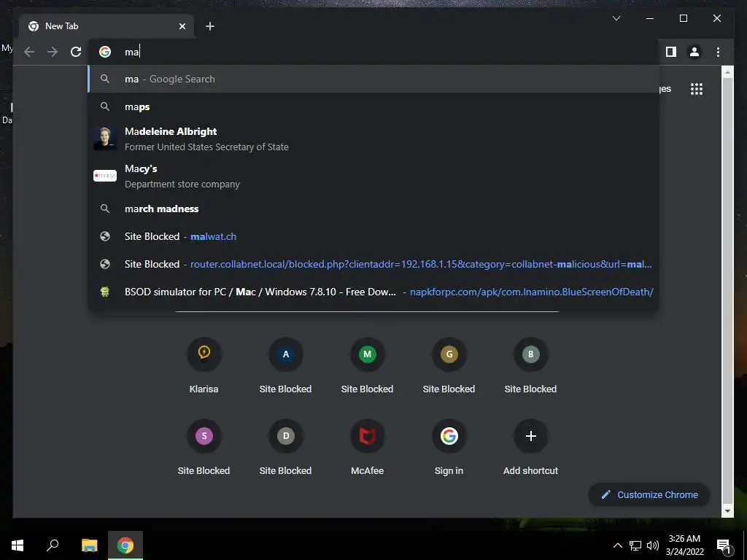Viewport: 747px width, 560px height.
Task: Open Site Blocked shortcut with G icon
Action: (449, 366)
